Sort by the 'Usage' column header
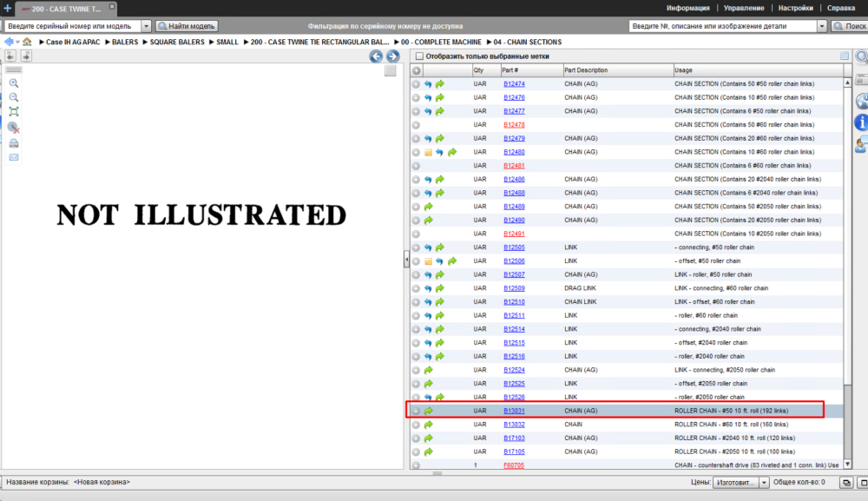868x501 pixels. click(758, 70)
